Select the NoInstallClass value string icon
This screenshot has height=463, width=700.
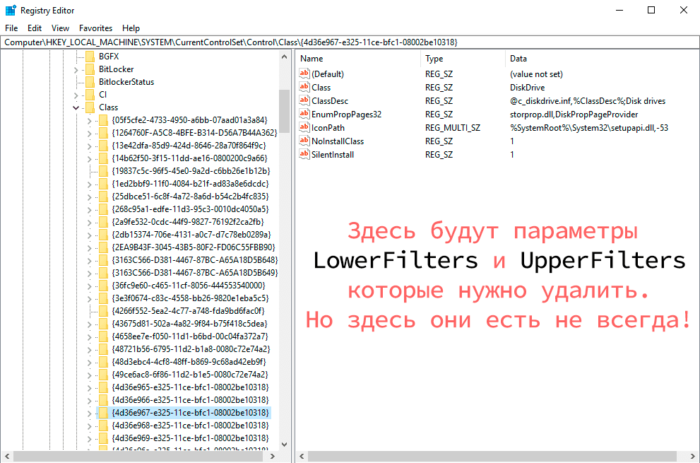pos(304,141)
